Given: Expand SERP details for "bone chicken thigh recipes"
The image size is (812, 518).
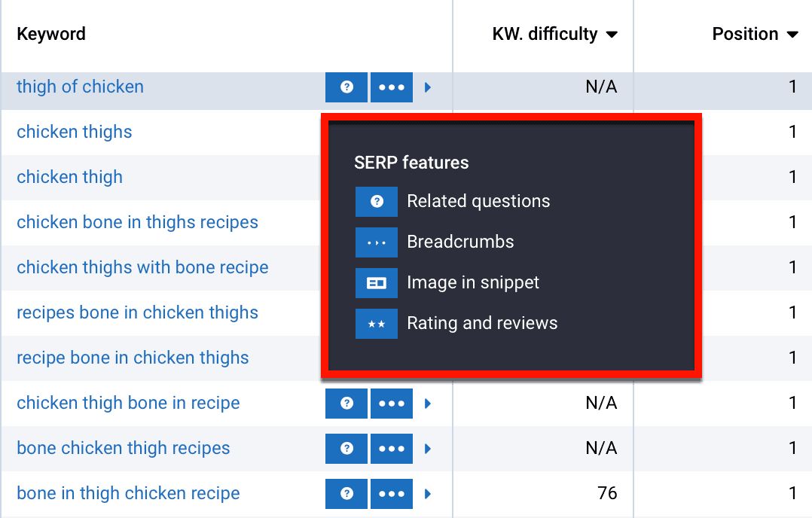Looking at the screenshot, I should (428, 448).
